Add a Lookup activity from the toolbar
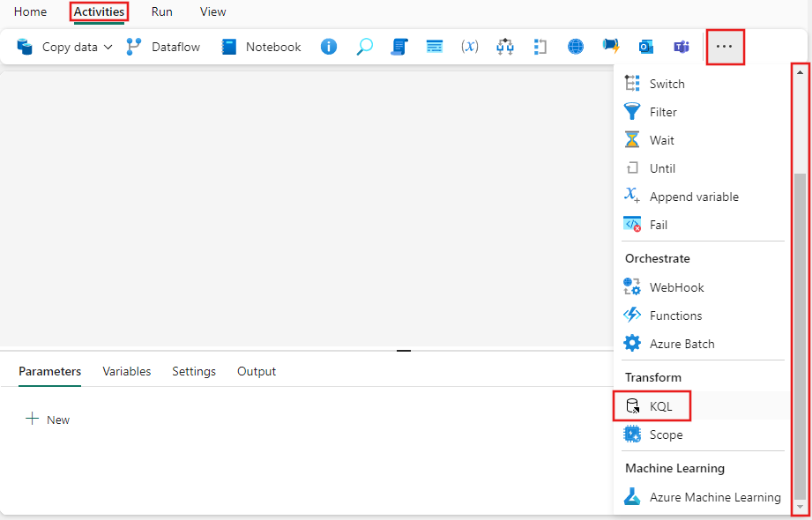Image resolution: width=812 pixels, height=520 pixels. 365,46
